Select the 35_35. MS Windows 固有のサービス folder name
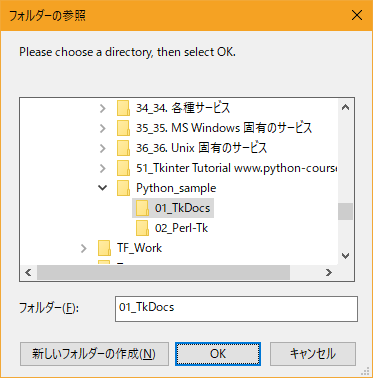373x378 pixels. tap(224, 128)
